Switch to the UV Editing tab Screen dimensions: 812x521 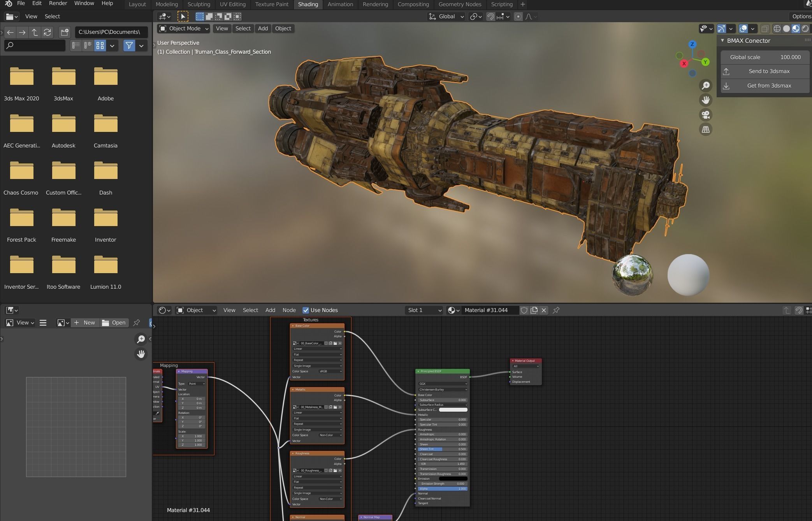pyautogui.click(x=232, y=4)
